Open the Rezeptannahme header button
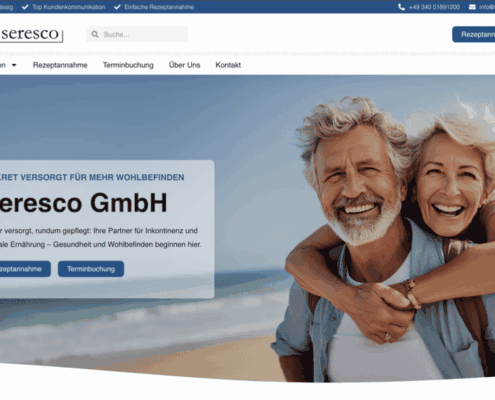Screen dimensions: 495x400 coord(474,34)
